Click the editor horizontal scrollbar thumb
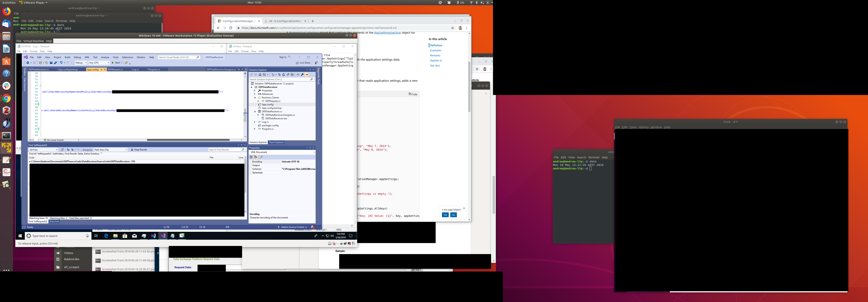 (188, 140)
